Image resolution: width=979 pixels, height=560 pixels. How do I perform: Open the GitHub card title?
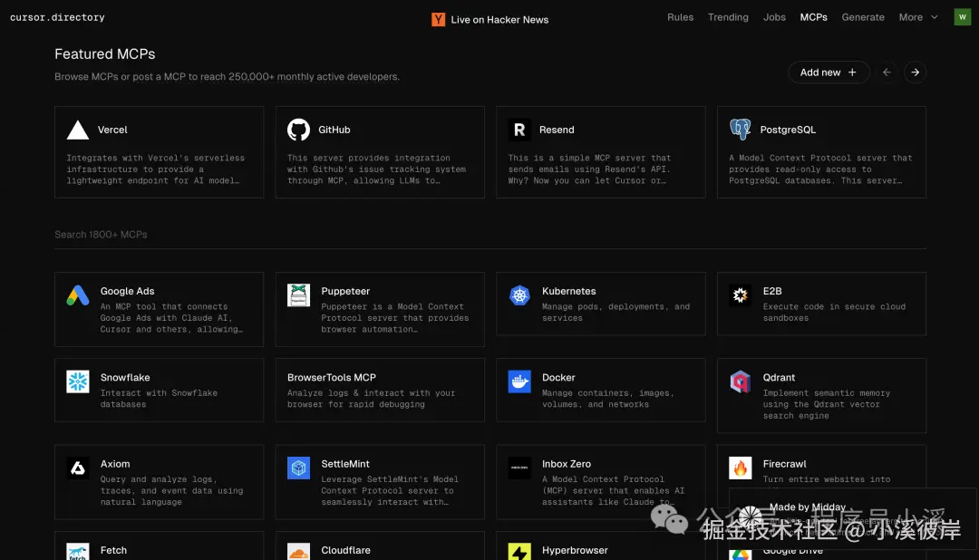(x=334, y=130)
